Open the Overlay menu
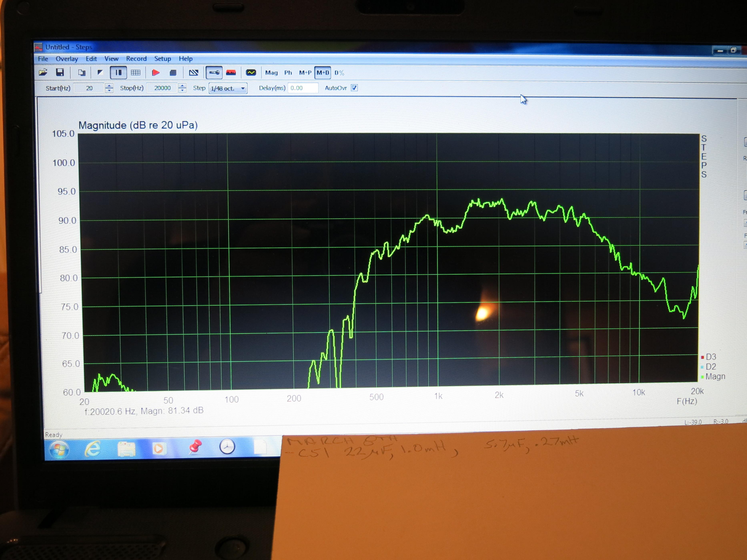The width and height of the screenshot is (747, 560). [x=67, y=59]
